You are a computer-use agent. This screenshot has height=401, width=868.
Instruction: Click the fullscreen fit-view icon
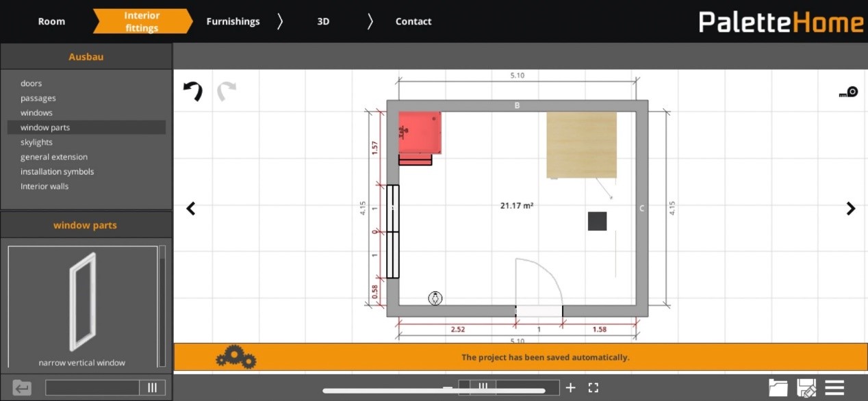pyautogui.click(x=593, y=387)
